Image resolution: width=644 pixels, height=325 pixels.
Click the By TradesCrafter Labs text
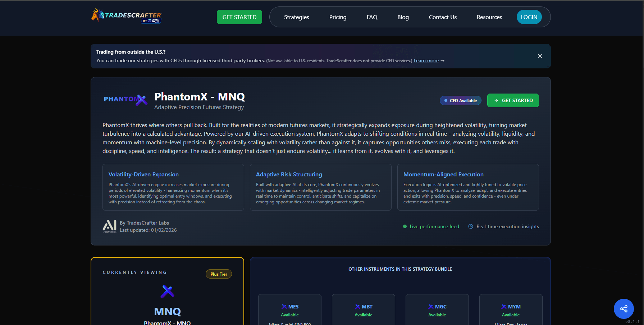click(144, 223)
